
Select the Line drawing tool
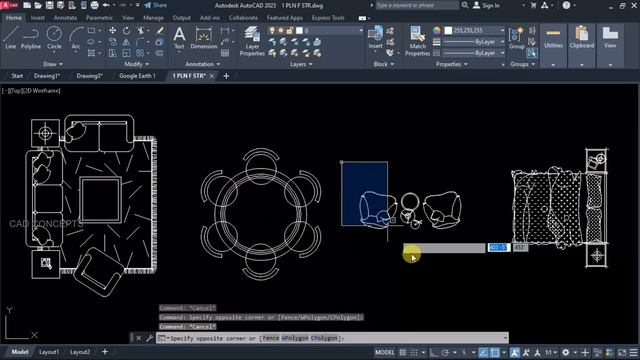pyautogui.click(x=11, y=38)
